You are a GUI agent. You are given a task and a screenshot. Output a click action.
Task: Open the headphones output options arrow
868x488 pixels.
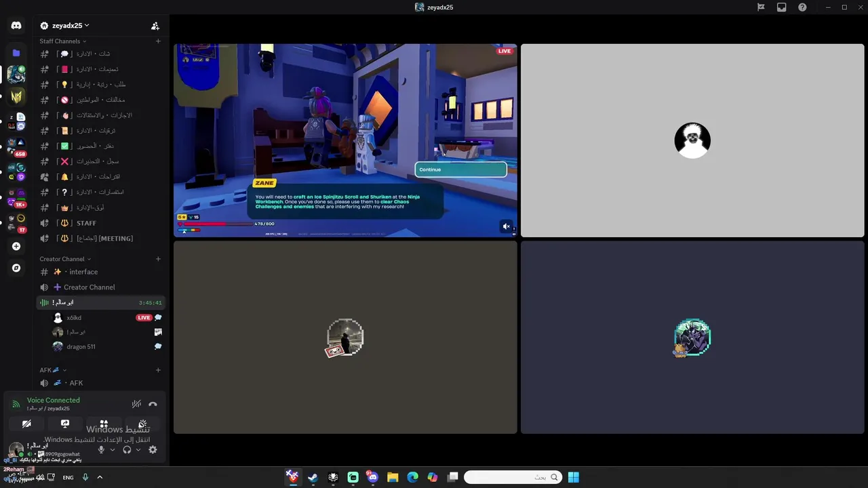[x=138, y=449]
